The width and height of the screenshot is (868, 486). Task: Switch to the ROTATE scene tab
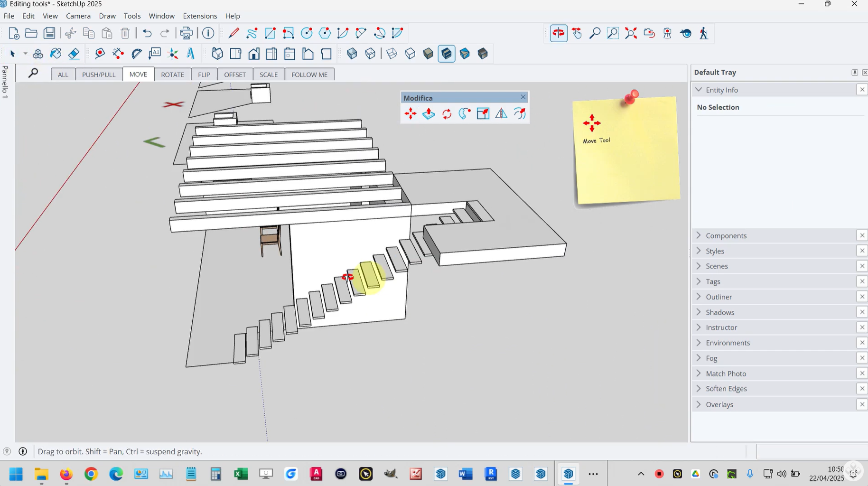tap(172, 75)
